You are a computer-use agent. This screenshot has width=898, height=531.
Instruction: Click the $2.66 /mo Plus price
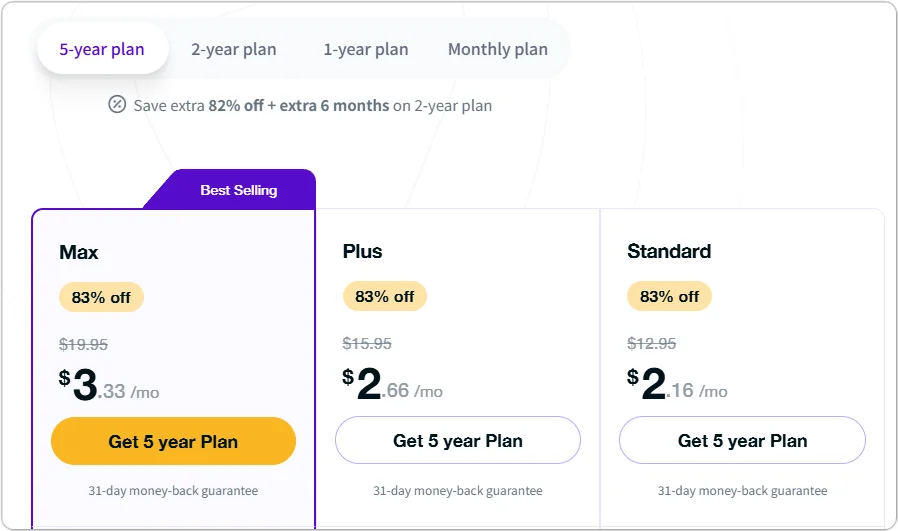(393, 386)
